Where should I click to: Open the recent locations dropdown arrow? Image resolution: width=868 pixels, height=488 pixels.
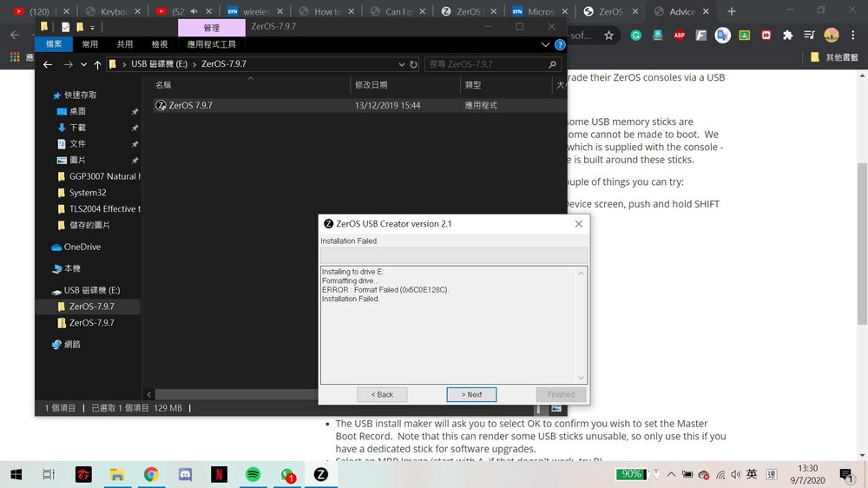pyautogui.click(x=84, y=64)
